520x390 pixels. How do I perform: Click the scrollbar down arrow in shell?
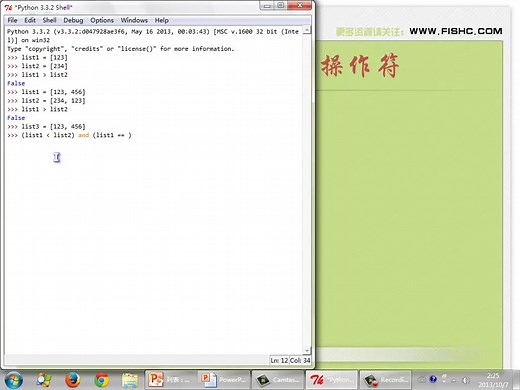point(307,350)
